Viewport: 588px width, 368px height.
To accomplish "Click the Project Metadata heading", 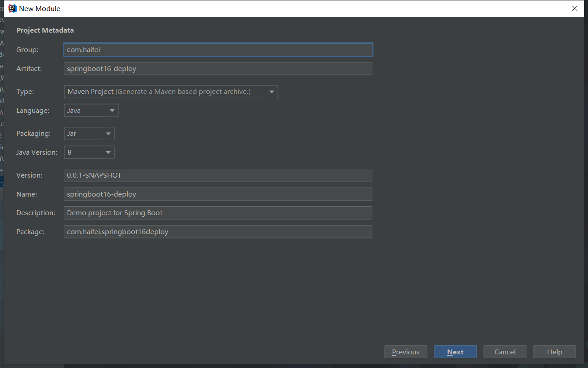I will 45,30.
